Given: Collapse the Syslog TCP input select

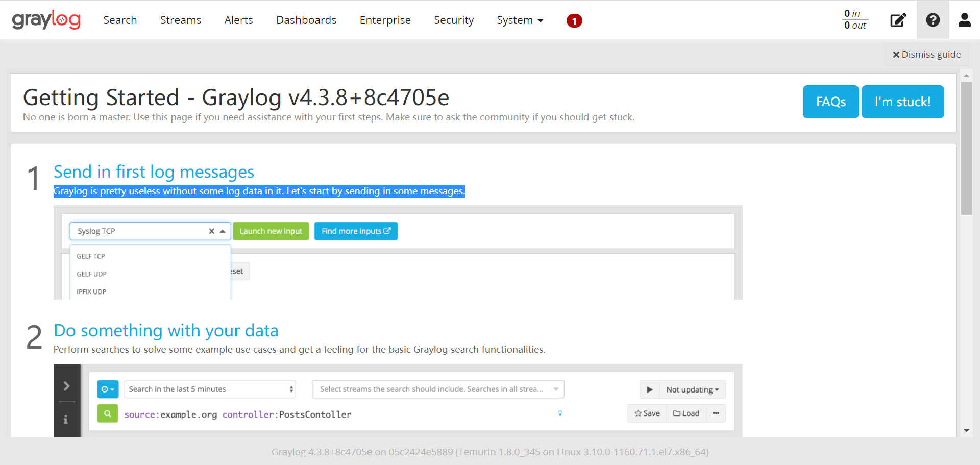Looking at the screenshot, I should click(223, 231).
